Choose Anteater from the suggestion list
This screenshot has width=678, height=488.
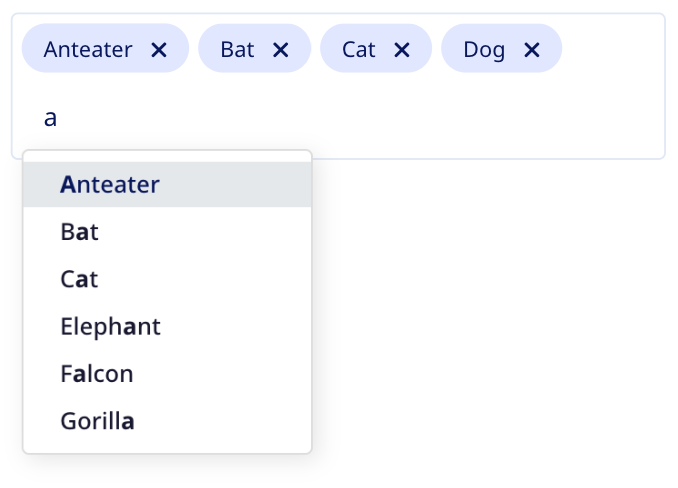coord(110,185)
